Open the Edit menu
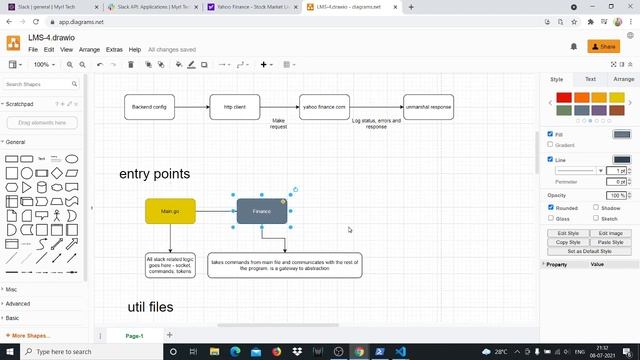This screenshot has width=640, height=360. click(x=49, y=49)
